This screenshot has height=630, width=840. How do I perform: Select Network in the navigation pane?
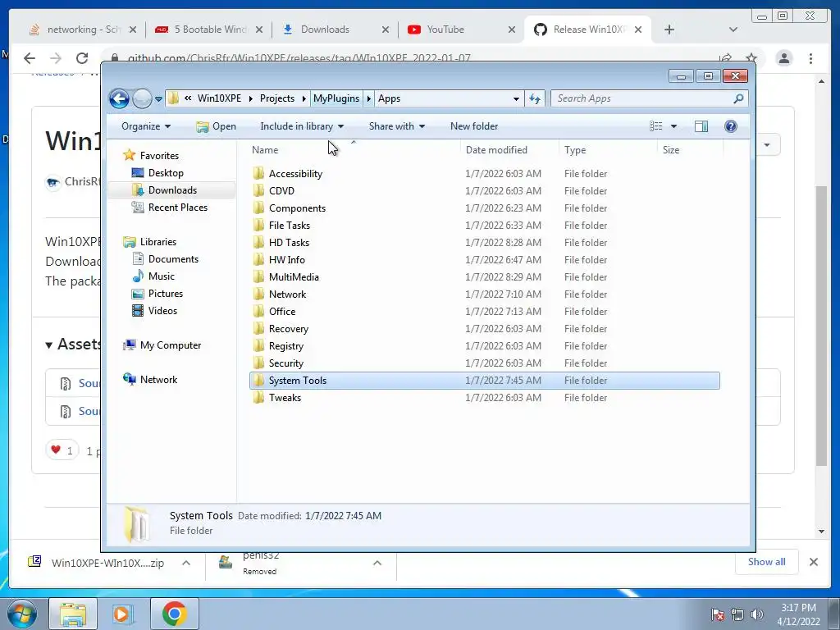158,379
